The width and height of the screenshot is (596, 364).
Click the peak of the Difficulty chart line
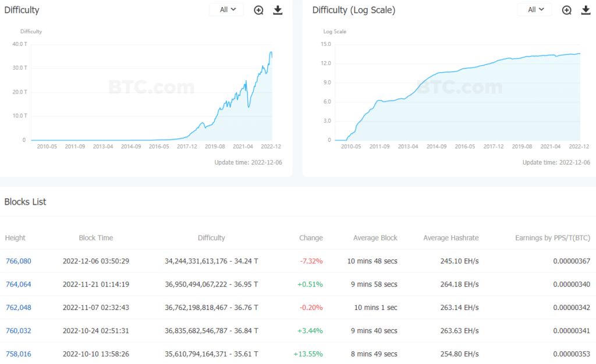point(271,52)
